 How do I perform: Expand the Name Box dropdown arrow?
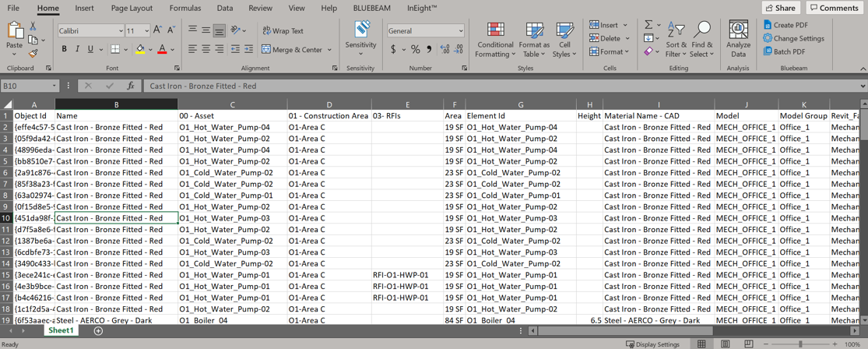point(54,86)
